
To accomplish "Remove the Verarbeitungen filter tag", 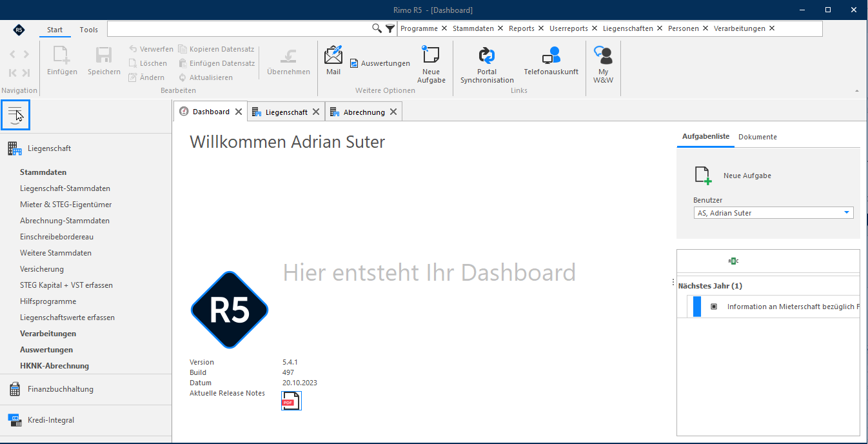I will pyautogui.click(x=772, y=28).
